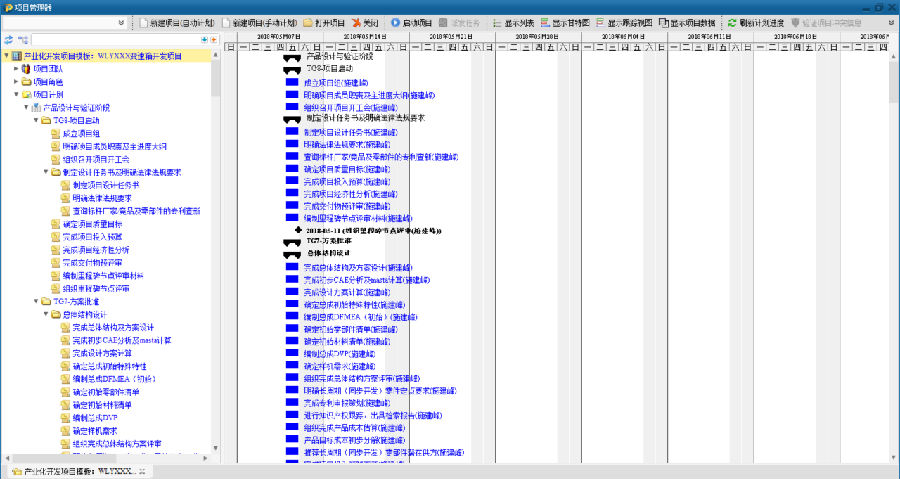Select 确定初始零部件清单 in the tree

point(106,392)
